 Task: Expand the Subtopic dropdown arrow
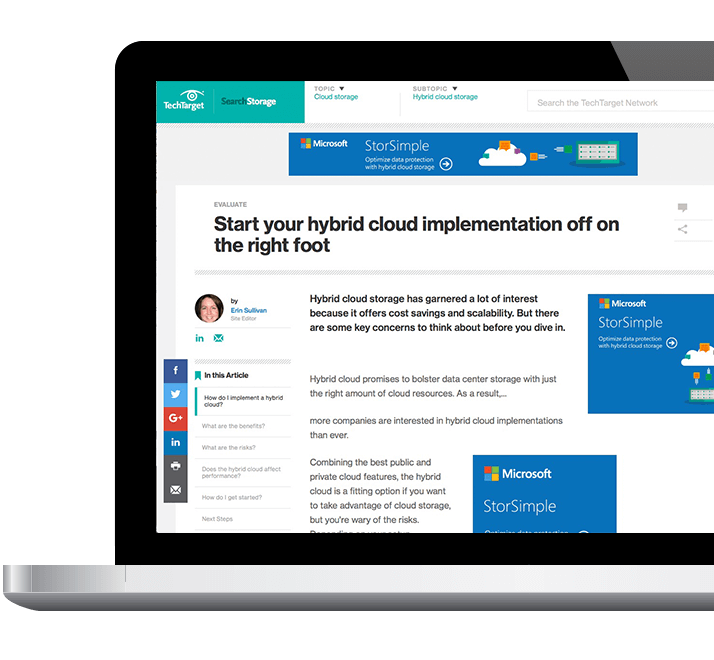[x=454, y=88]
